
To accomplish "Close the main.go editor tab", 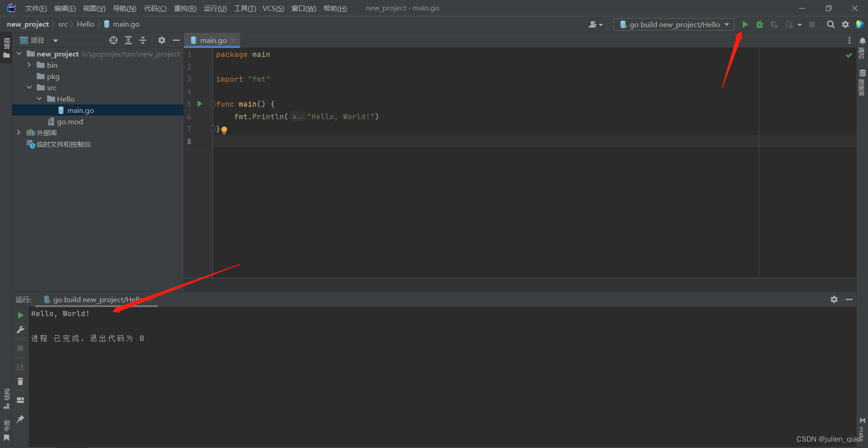I will (x=233, y=40).
